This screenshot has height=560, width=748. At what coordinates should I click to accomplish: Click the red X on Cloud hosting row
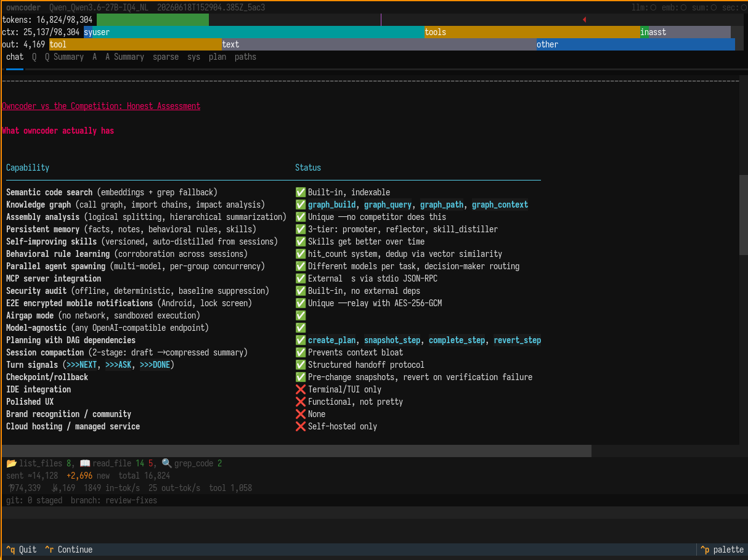tap(301, 426)
